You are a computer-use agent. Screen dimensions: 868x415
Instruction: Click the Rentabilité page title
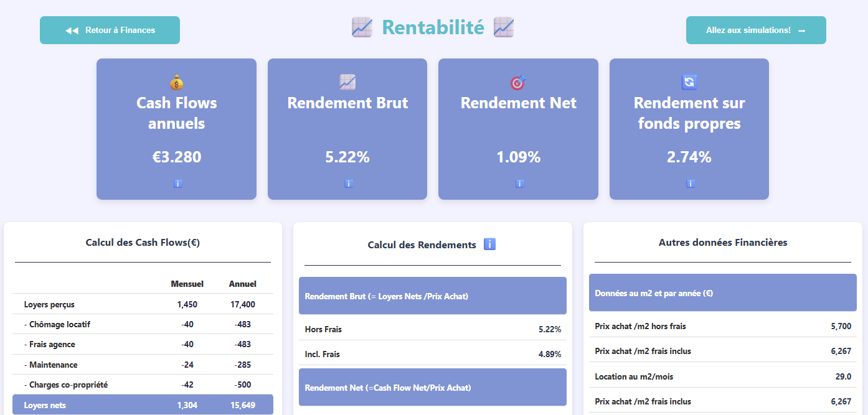pos(433,27)
